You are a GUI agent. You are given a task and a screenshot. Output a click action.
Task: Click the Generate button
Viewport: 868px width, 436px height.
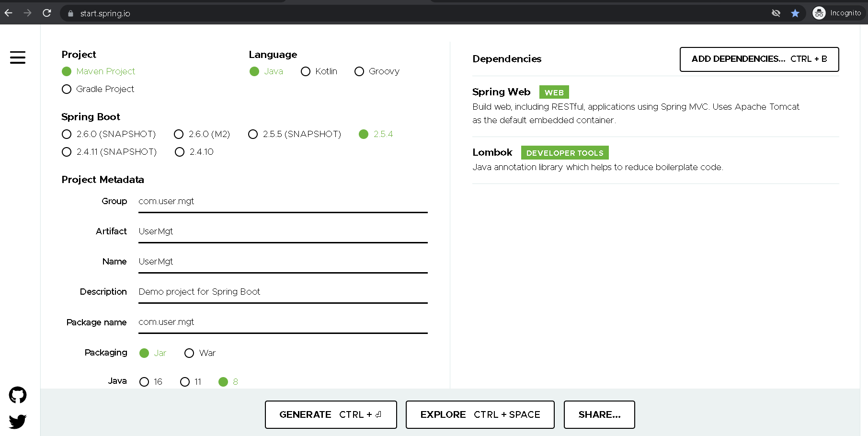coord(331,414)
